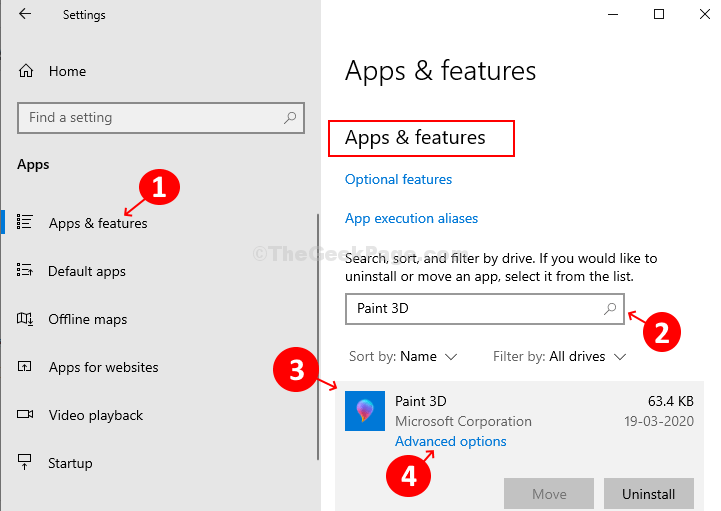Click the Microsoft Corporation publisher text
721x511 pixels.
pos(463,421)
